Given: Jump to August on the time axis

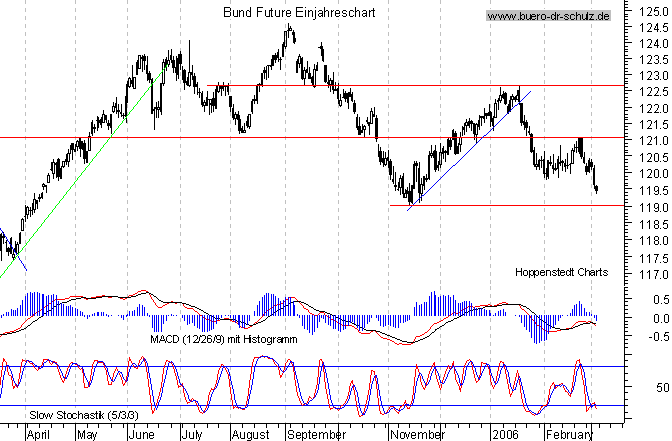Looking at the screenshot, I should coord(250,435).
